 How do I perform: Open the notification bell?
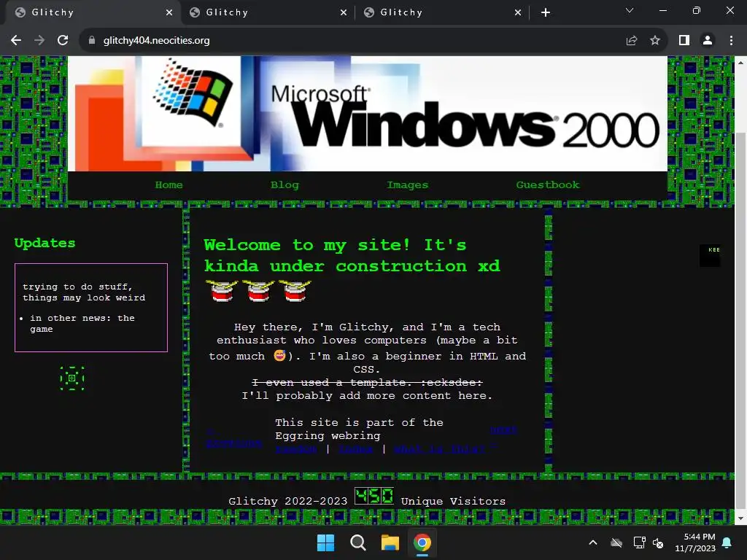pos(727,542)
